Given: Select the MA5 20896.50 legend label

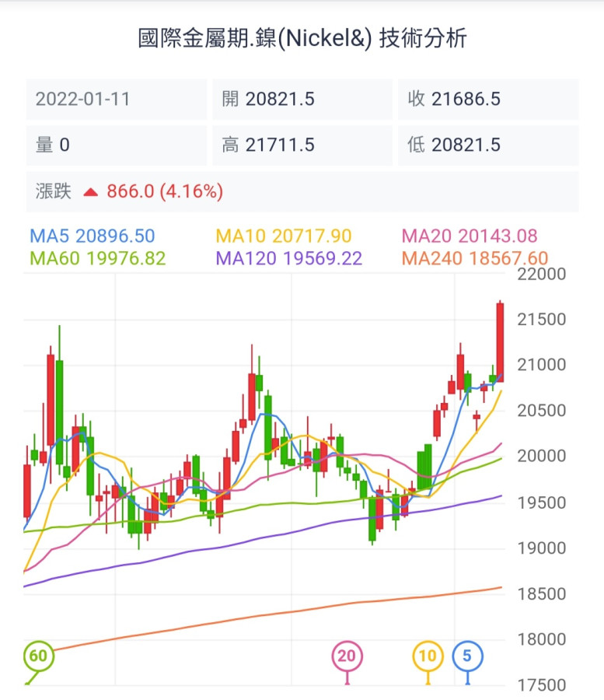Looking at the screenshot, I should click(92, 236).
